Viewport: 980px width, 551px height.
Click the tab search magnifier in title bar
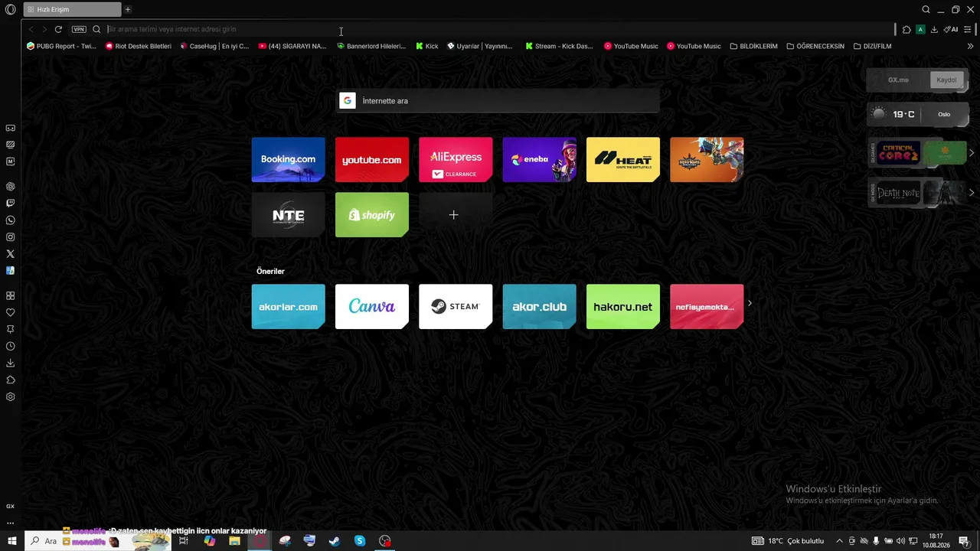point(926,10)
